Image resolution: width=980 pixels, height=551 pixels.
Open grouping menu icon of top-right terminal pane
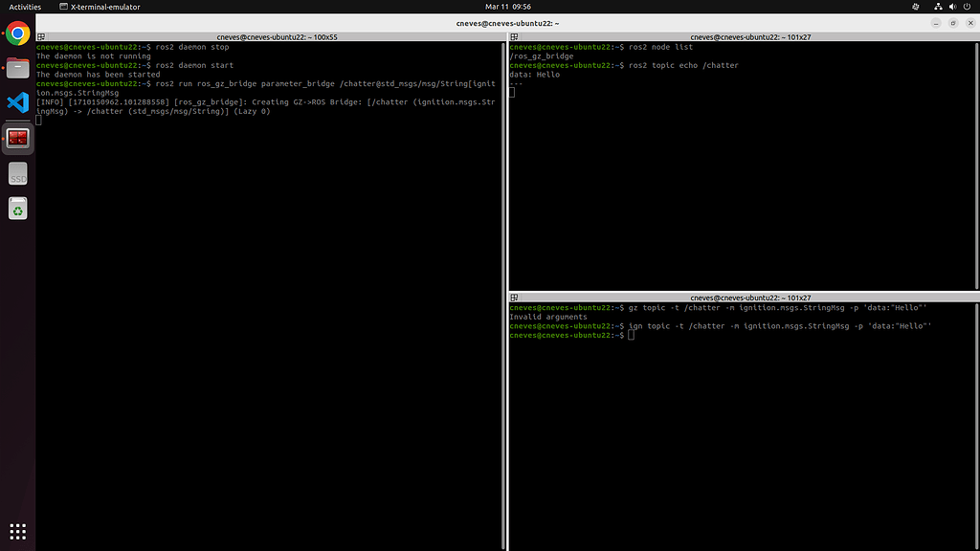tap(514, 37)
